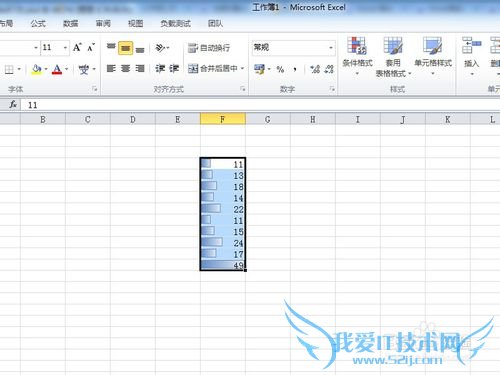The height and width of the screenshot is (375, 500).
Task: Toggle middle vertical alignment
Action: [125, 48]
